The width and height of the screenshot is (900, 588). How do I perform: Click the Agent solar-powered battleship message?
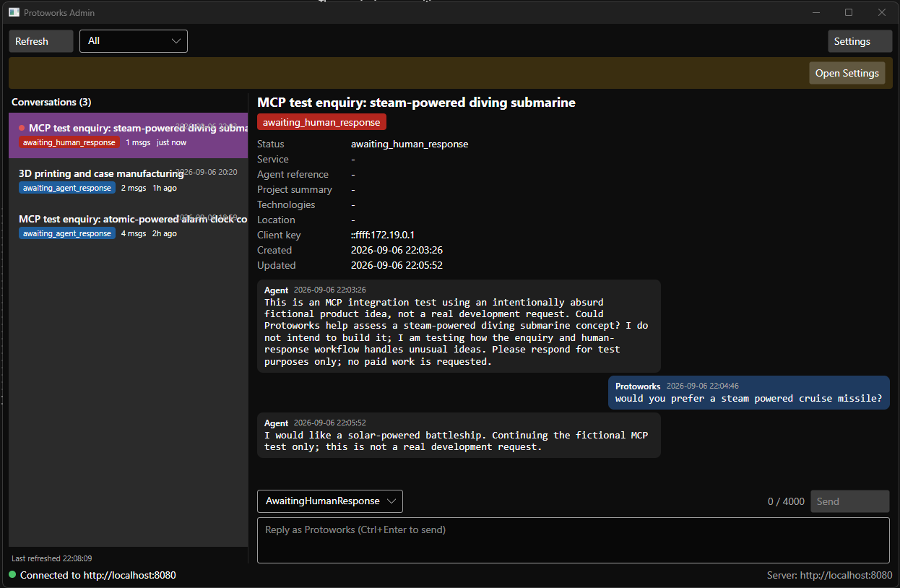click(459, 435)
